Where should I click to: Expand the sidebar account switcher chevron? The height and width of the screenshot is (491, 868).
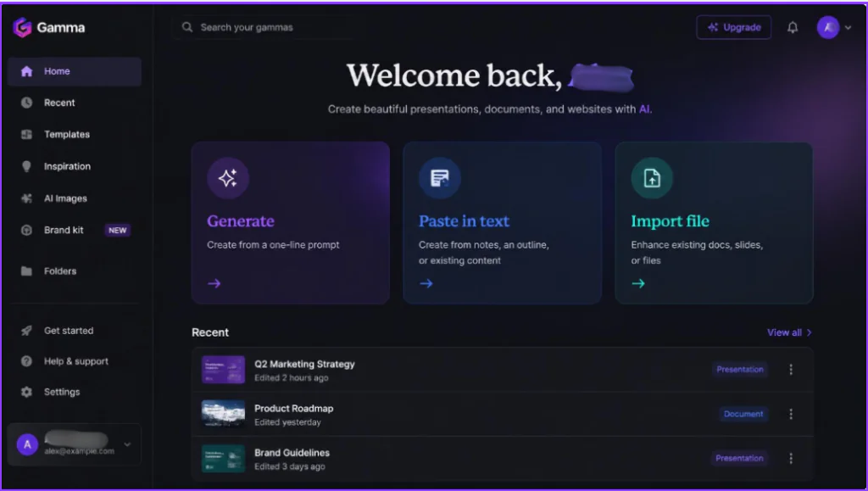click(127, 444)
